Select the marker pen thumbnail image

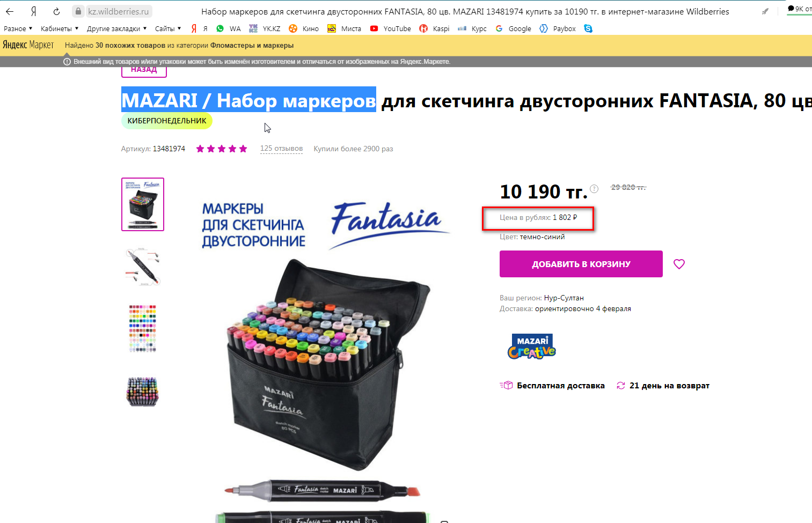[143, 266]
